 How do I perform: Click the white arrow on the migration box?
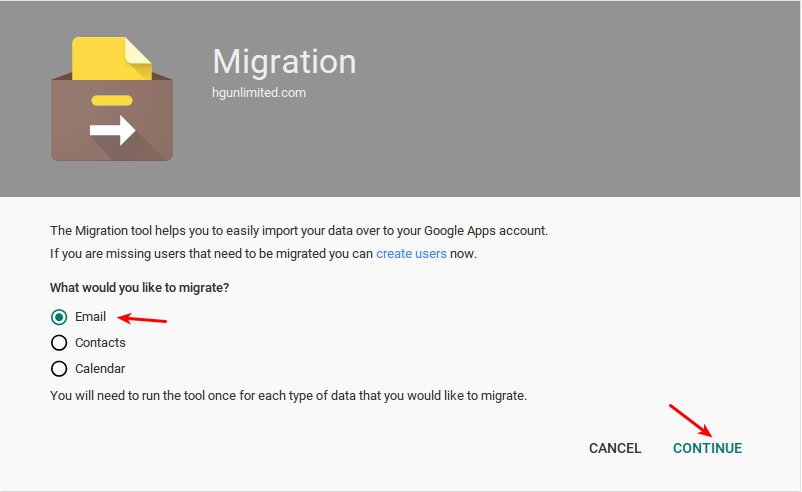113,130
